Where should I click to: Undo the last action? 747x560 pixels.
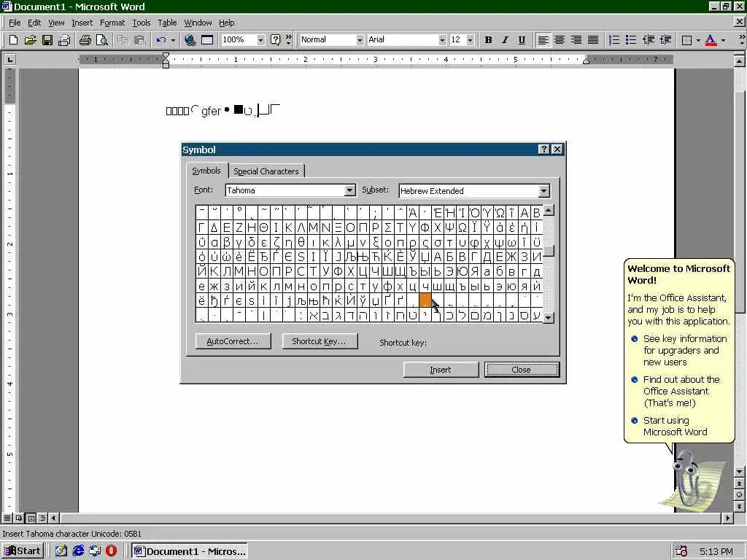161,40
